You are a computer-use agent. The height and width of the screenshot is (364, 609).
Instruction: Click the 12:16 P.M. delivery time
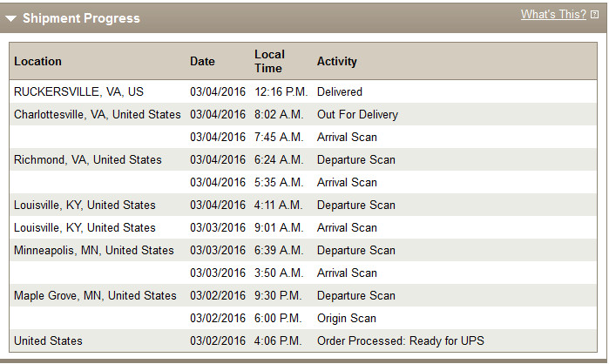tap(281, 91)
